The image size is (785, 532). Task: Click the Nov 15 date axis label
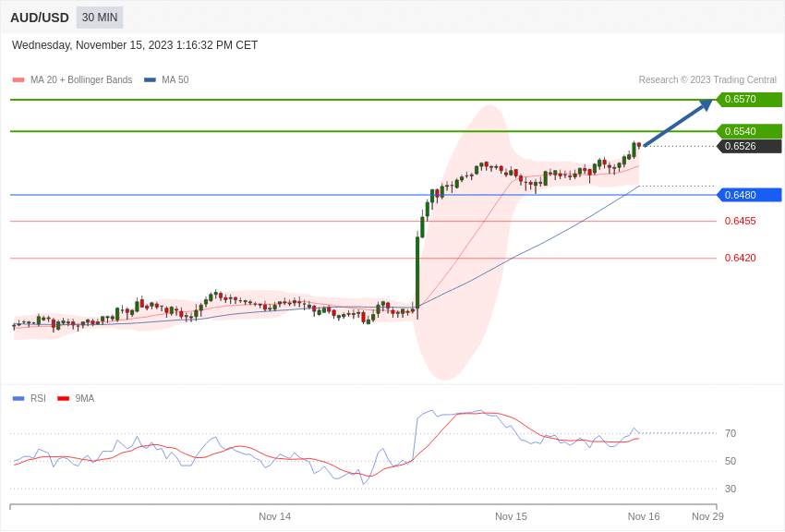[511, 516]
